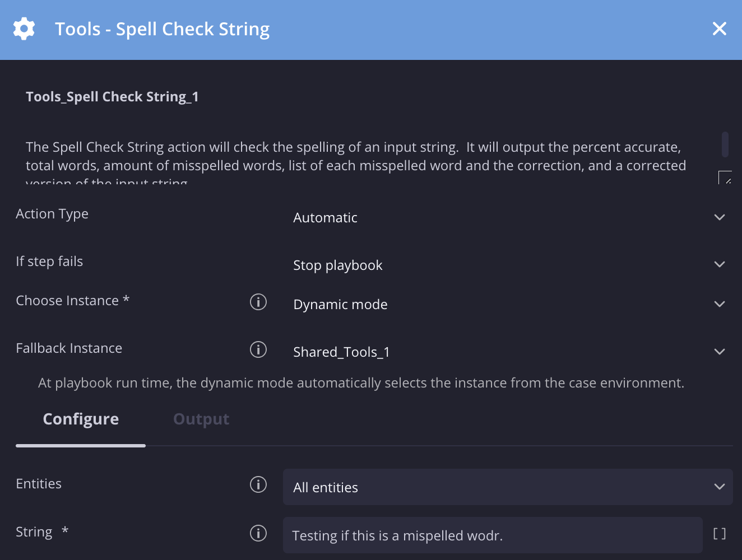Expand the If step fails dropdown
This screenshot has height=560, width=742.
tap(720, 264)
